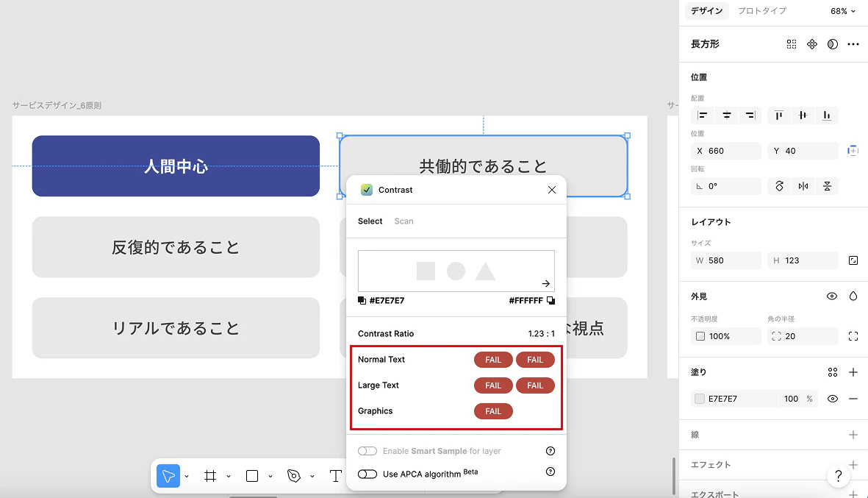
Task: Click the create component icon
Action: [x=812, y=44]
